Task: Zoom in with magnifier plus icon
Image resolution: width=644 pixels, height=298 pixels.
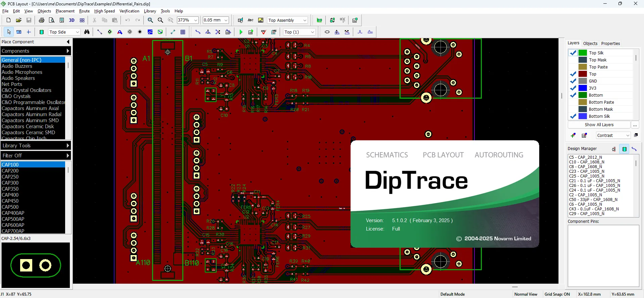Action: tap(150, 20)
